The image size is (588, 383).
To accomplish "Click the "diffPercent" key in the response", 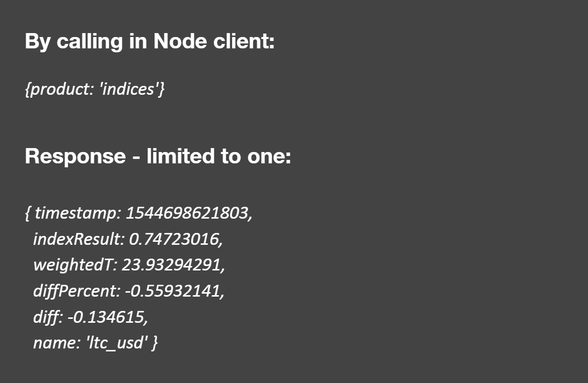I will [76, 291].
